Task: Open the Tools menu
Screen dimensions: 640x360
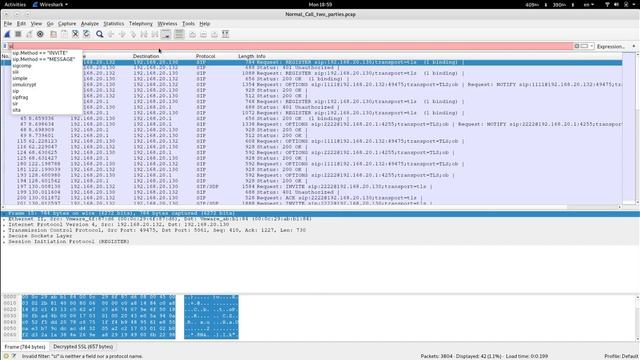Action: coord(188,24)
